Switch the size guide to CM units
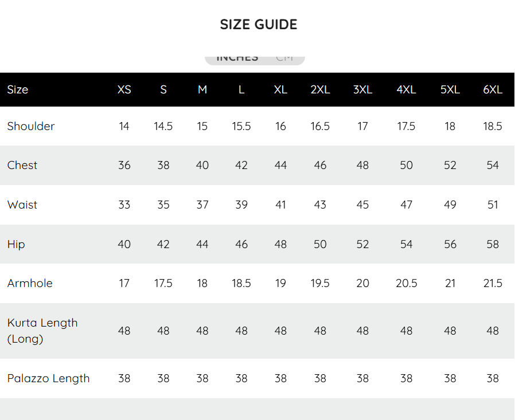Viewport: 515px width, 420px height. click(284, 58)
